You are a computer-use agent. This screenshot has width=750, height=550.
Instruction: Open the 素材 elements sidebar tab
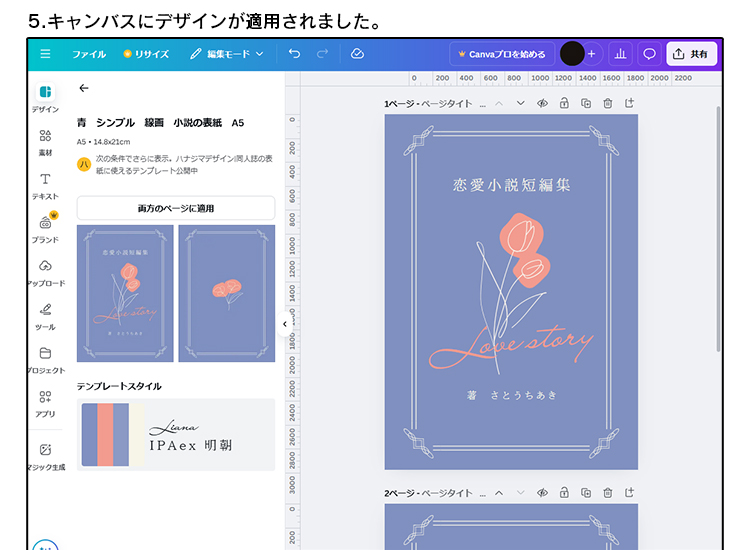(x=45, y=142)
